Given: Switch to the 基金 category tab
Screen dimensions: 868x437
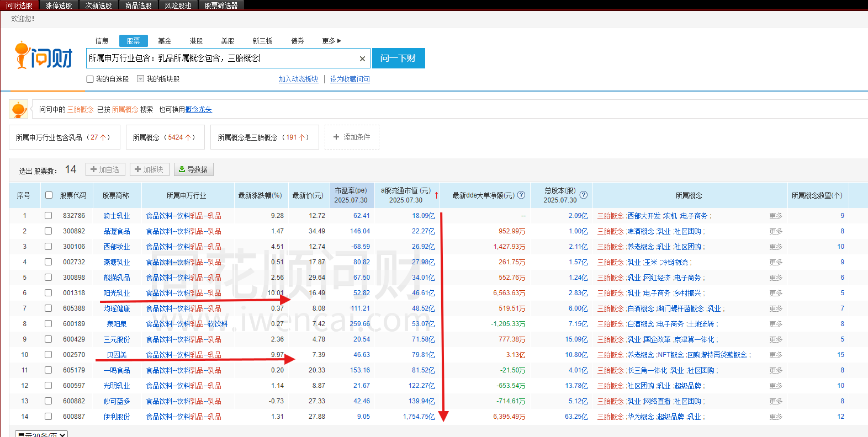Looking at the screenshot, I should coord(165,41).
